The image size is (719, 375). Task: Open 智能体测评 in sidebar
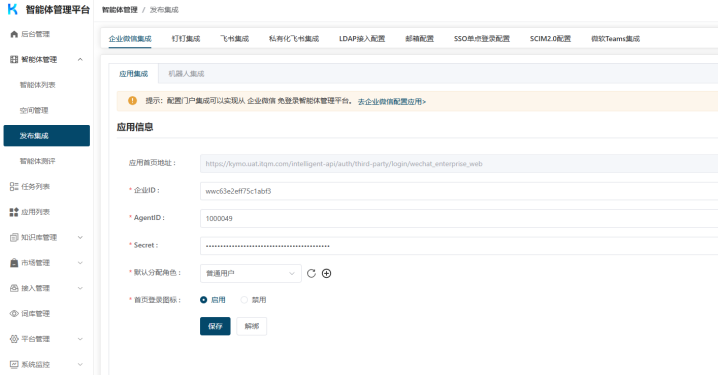38,161
